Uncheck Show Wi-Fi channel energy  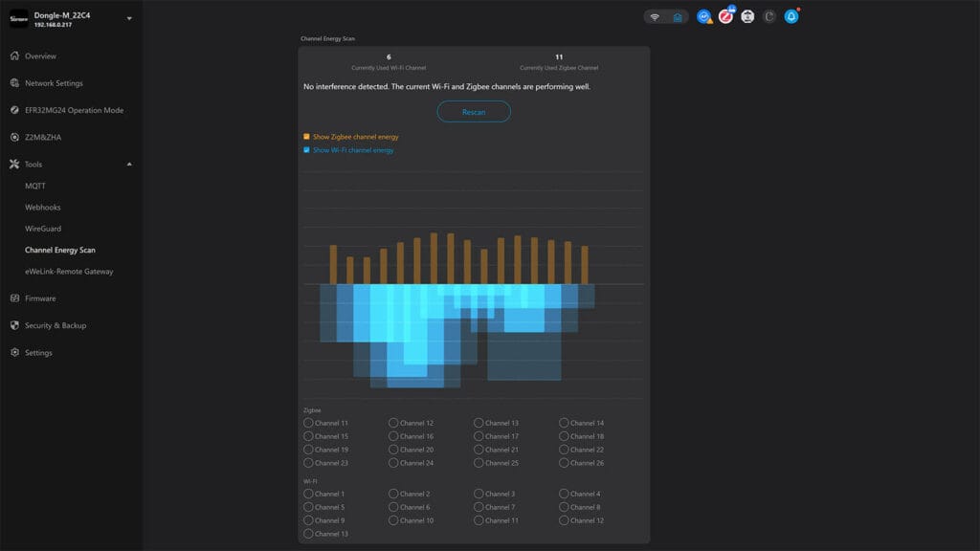(307, 149)
